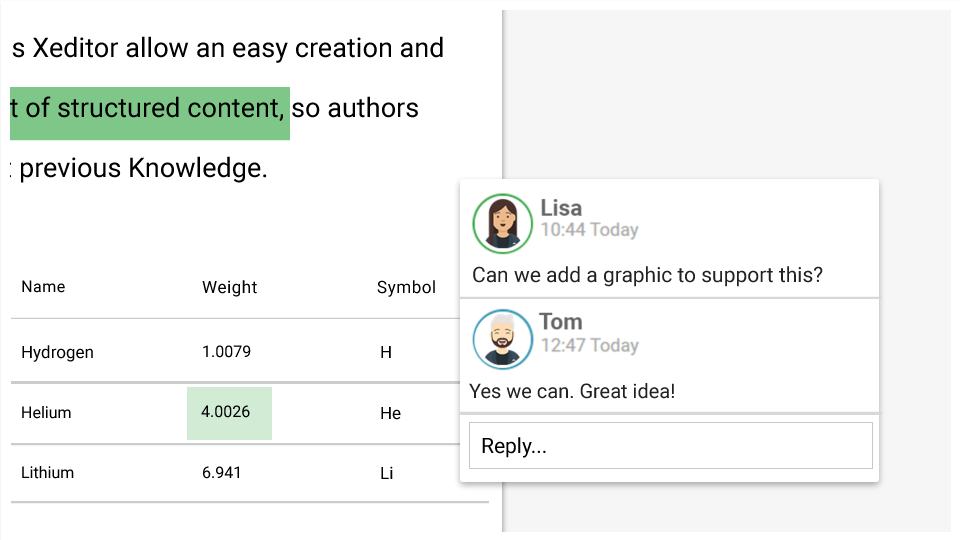The height and width of the screenshot is (540, 960).
Task: Click the Name column header
Action: (x=43, y=287)
